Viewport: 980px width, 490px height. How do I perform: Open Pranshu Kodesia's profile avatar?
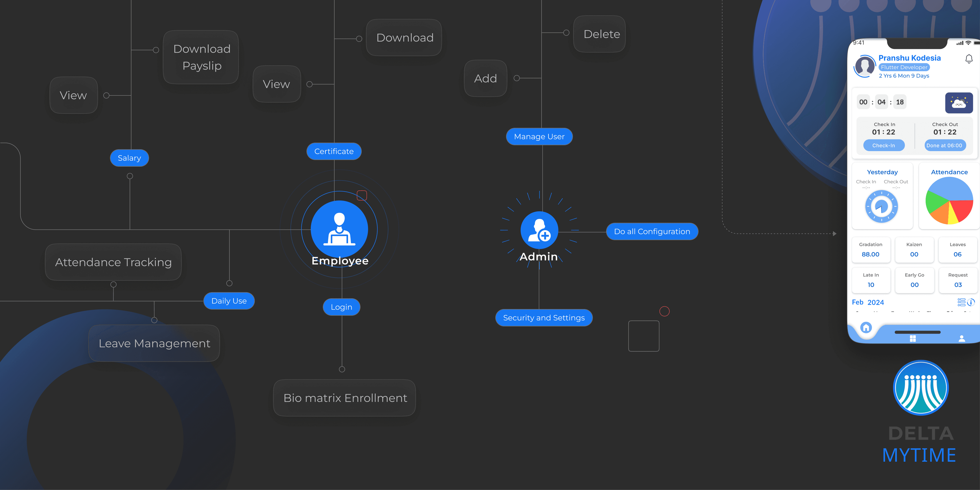pos(864,66)
